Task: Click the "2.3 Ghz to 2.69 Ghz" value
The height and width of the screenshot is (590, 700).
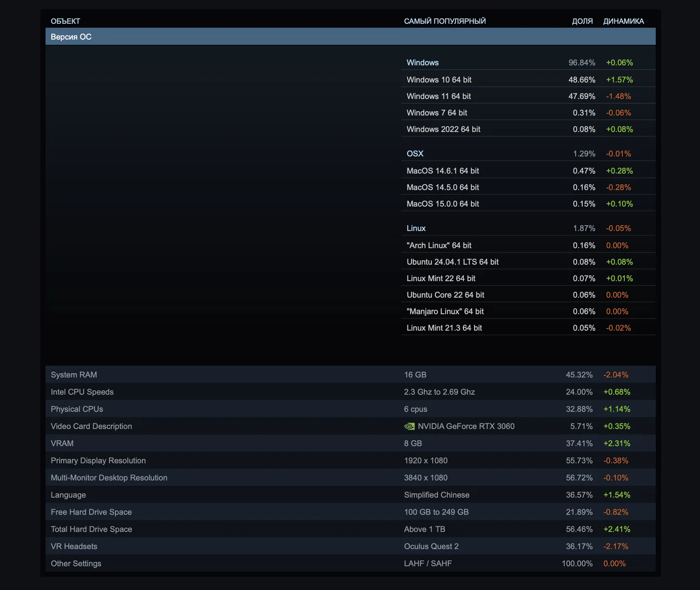Action: coord(440,392)
